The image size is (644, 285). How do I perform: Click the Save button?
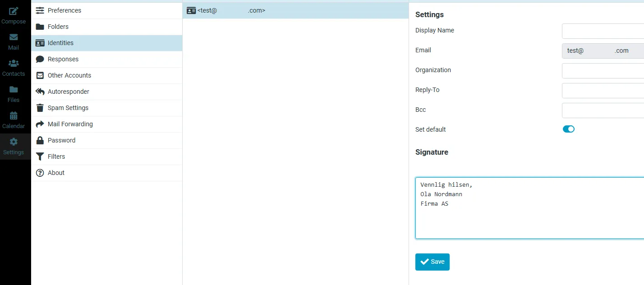432,262
